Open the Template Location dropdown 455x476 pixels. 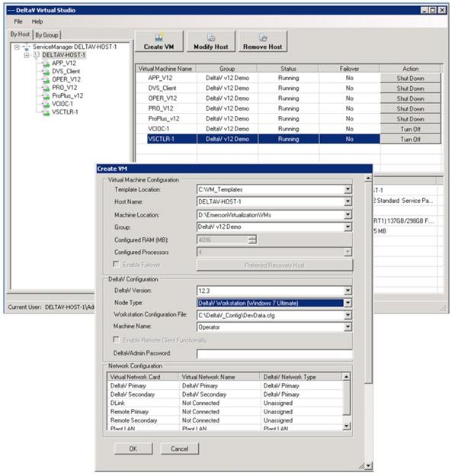pos(348,189)
